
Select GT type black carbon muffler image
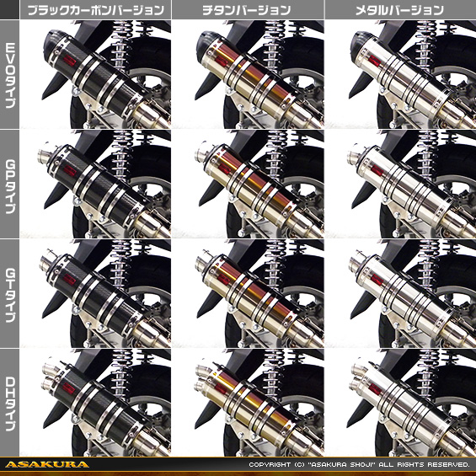coord(95,293)
